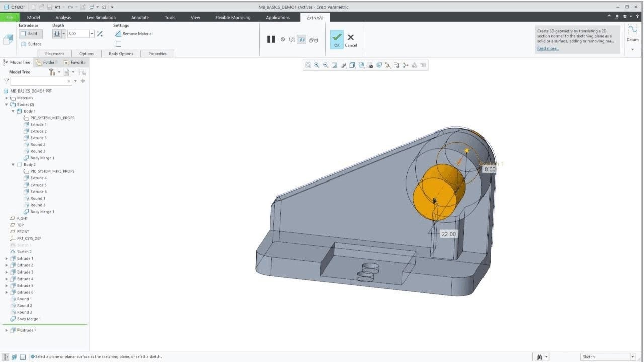The image size is (644, 362).
Task: Open the Model ribbon tab
Action: pos(34,17)
